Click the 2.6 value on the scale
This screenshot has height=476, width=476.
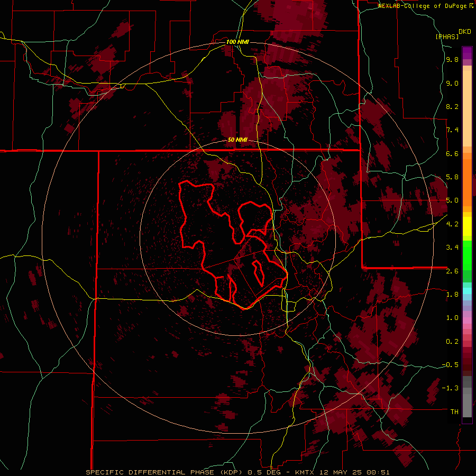[452, 271]
